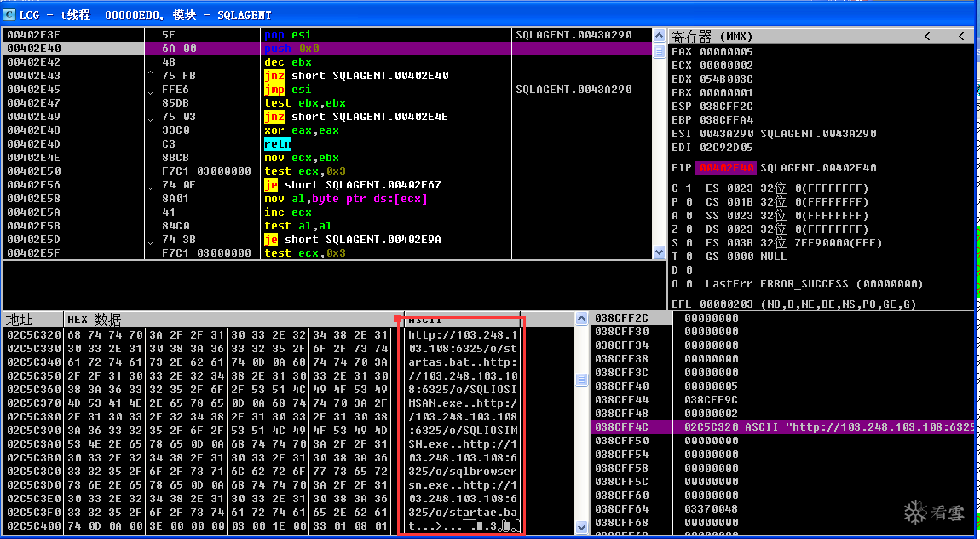Click the memory dump scrollbar thumb
Viewport: 980px width, 539px height.
pos(581,380)
